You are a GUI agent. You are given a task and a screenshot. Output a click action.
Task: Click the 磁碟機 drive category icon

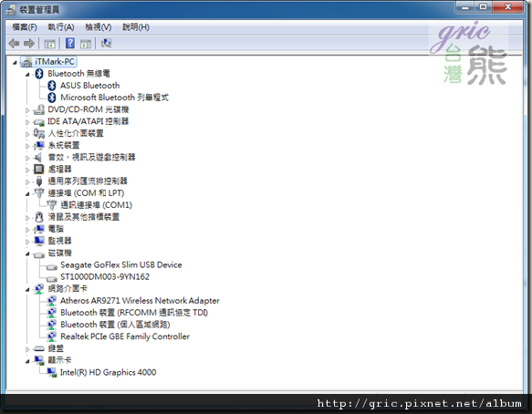pyautogui.click(x=39, y=254)
